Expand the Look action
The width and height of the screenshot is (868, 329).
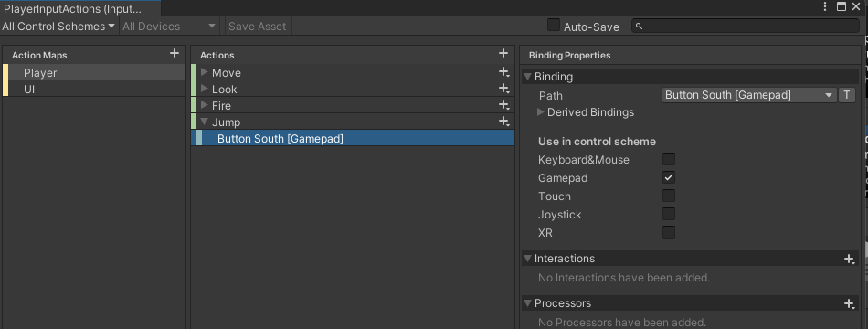coord(205,89)
